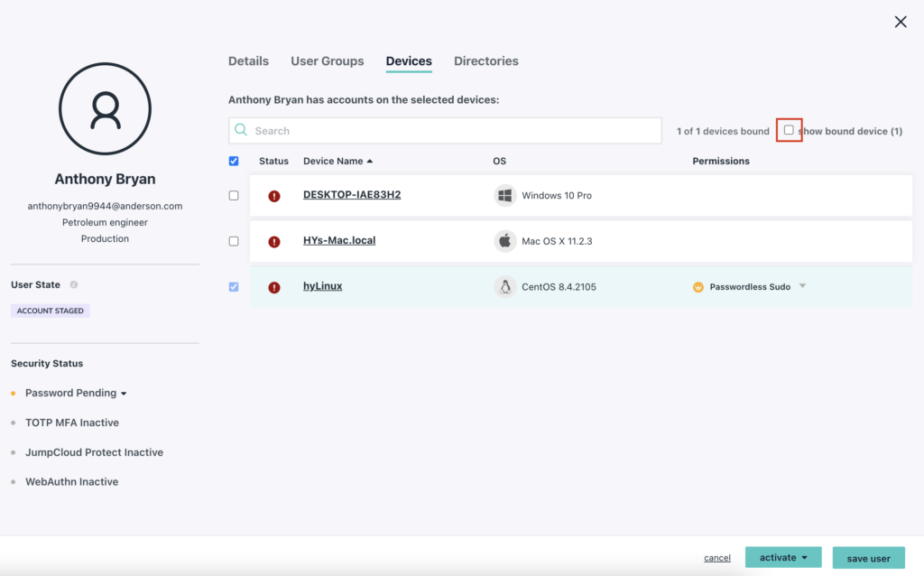Click the Passwordless Sudo crown icon
The image size is (924, 576).
(x=698, y=287)
